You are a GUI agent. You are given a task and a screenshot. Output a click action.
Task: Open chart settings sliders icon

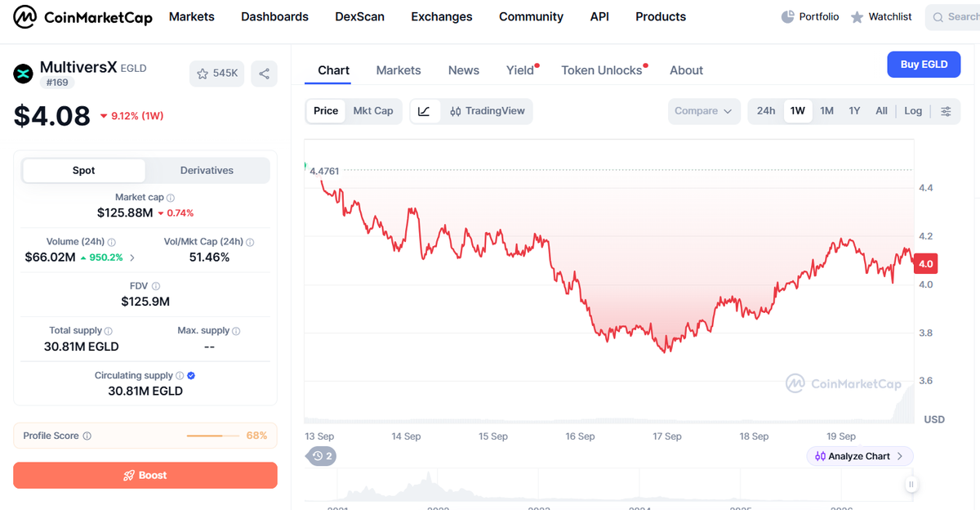pyautogui.click(x=946, y=111)
